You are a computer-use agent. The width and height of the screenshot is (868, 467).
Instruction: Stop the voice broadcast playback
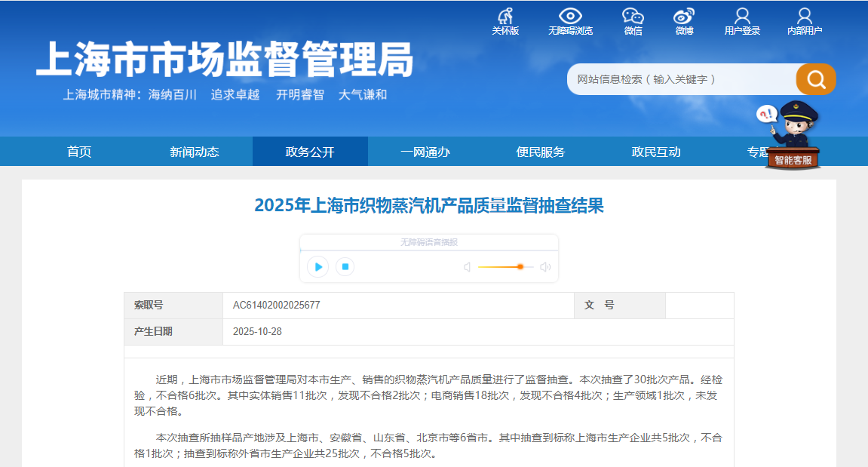point(345,266)
